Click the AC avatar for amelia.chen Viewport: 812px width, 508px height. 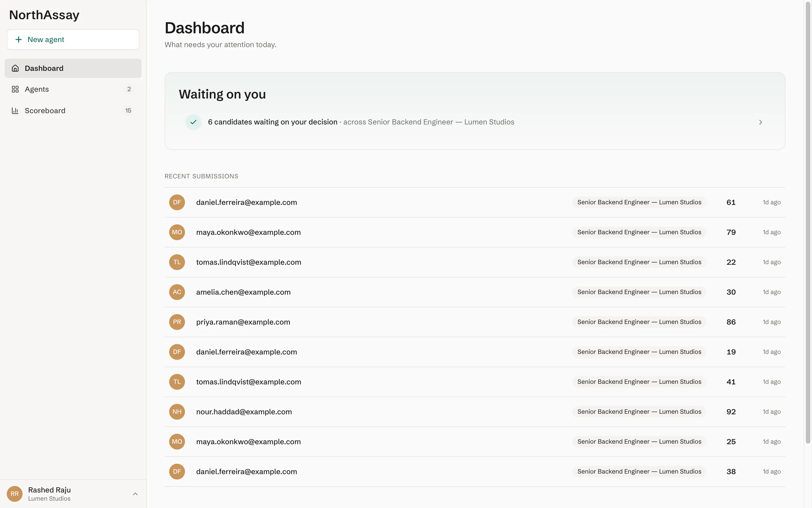(x=177, y=292)
